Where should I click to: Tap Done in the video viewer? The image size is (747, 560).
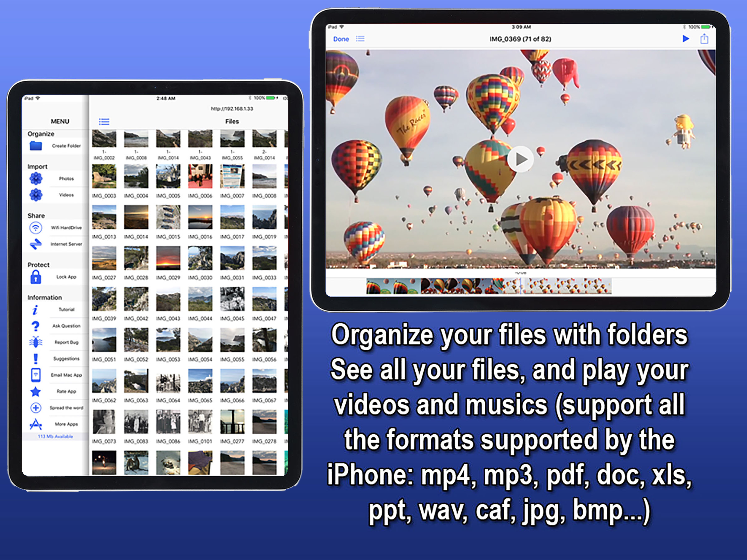pos(341,39)
